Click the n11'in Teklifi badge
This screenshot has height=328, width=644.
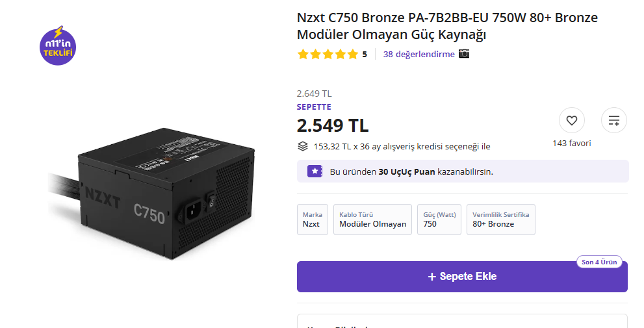click(x=58, y=46)
